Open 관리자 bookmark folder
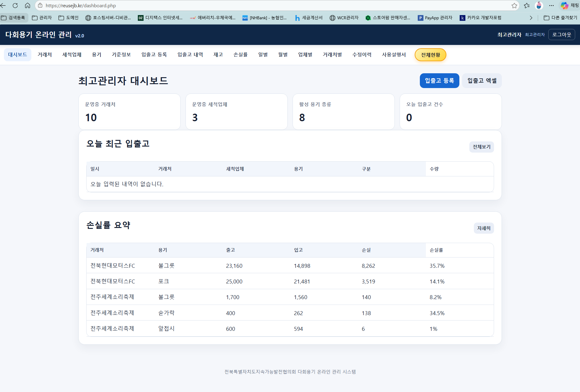This screenshot has height=392, width=580. coord(42,18)
